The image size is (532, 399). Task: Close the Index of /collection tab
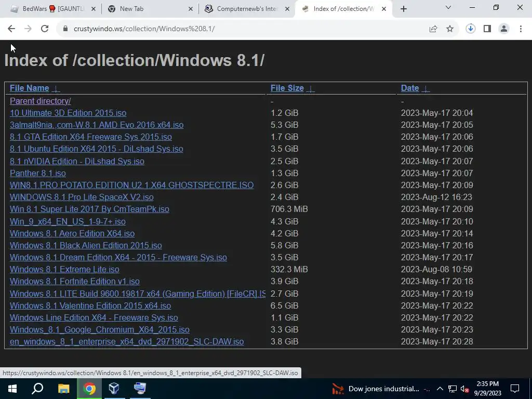[384, 9]
